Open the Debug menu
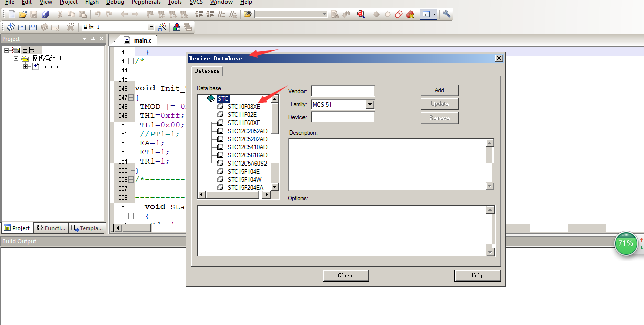The width and height of the screenshot is (644, 325). [x=115, y=2]
